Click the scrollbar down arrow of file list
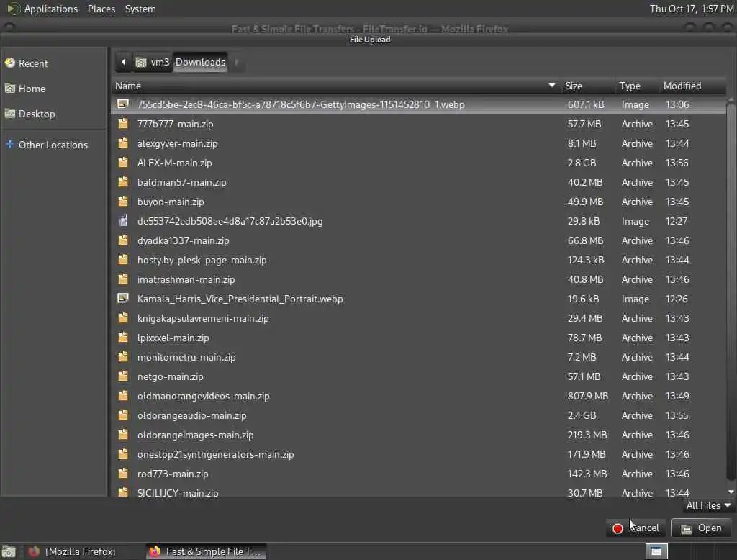Image resolution: width=737 pixels, height=560 pixels. pos(731,492)
